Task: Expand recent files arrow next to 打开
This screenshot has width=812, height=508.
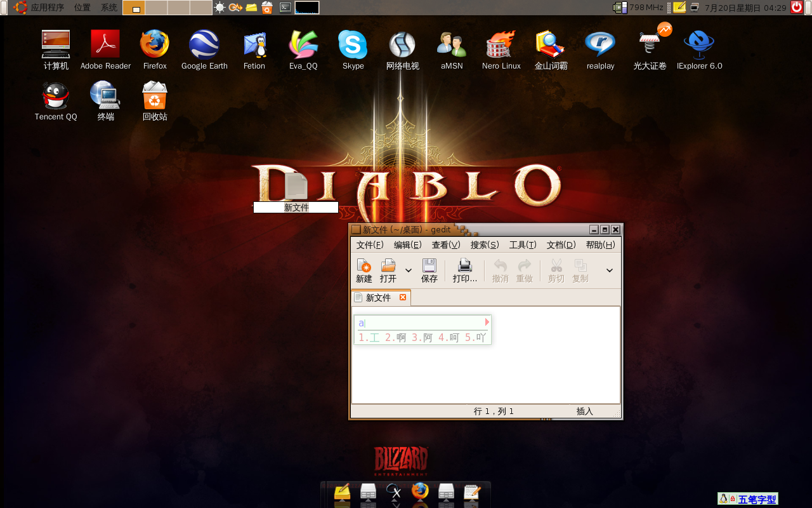Action: 409,271
